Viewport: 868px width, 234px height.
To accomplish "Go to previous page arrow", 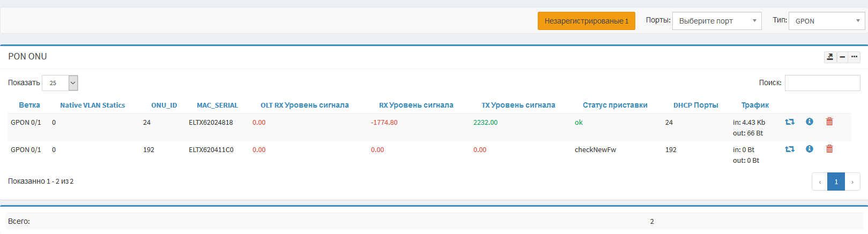I will tap(820, 182).
